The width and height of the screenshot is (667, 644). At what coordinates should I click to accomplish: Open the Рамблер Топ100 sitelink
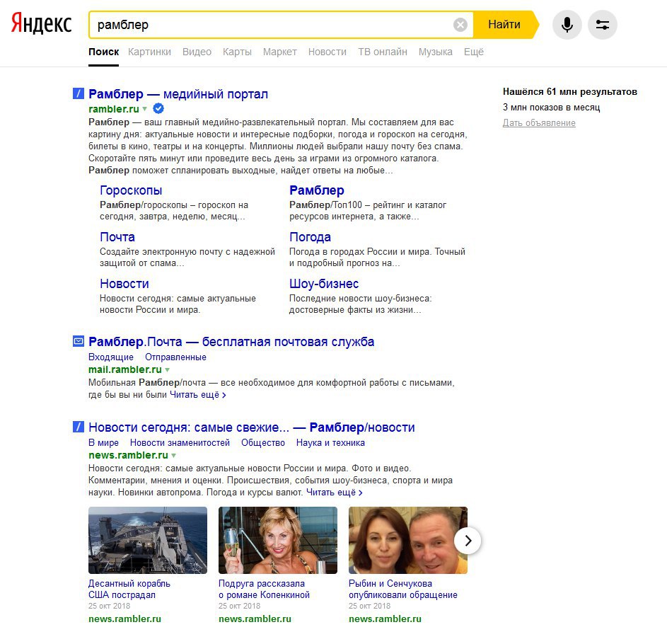316,190
